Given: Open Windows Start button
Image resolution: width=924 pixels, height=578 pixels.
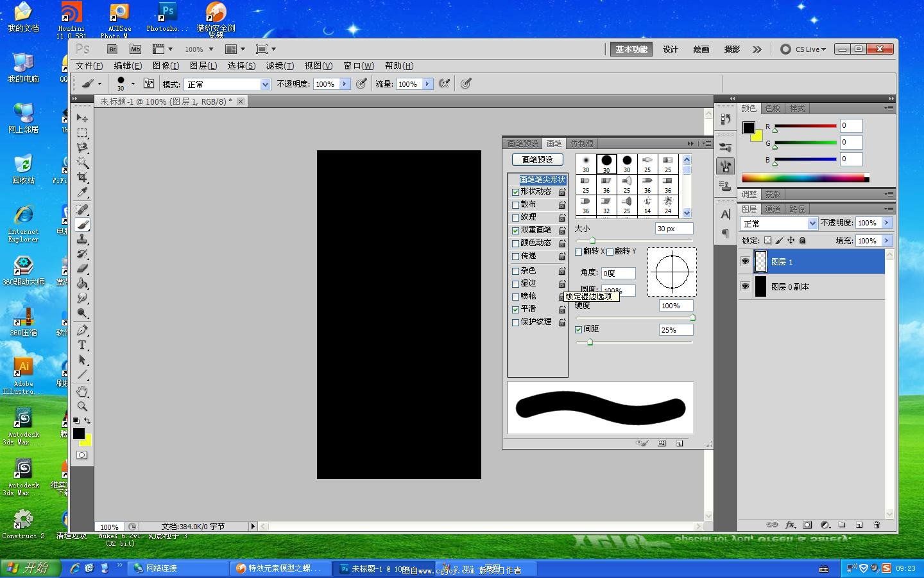Looking at the screenshot, I should click(x=30, y=568).
